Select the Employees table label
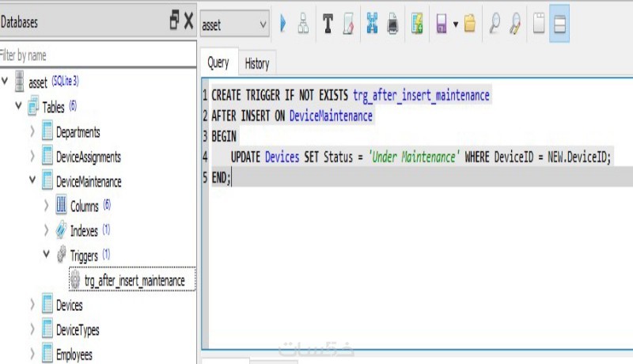 (x=74, y=355)
